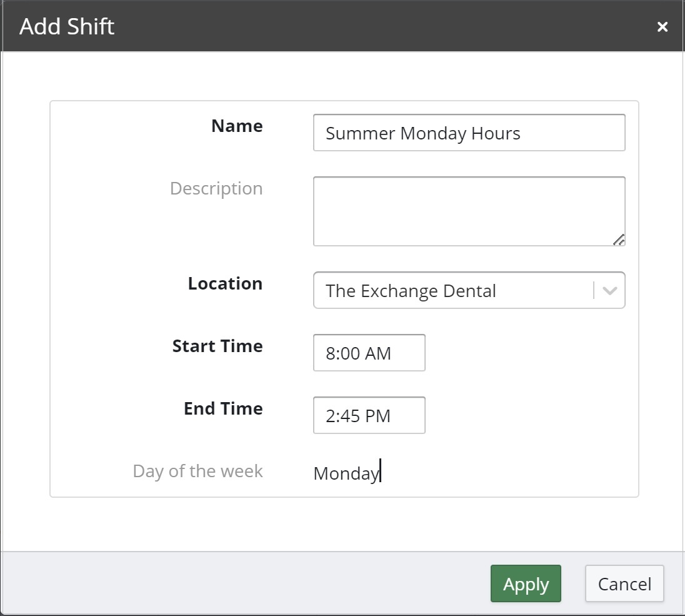Click the chevron arrow in Location selector
The height and width of the screenshot is (616, 685).
[609, 291]
